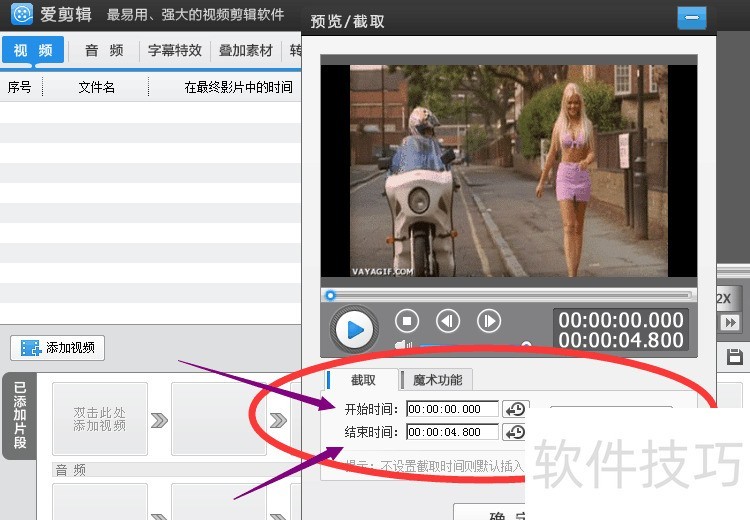
Task: Click the Stop playback icon
Action: tap(406, 321)
